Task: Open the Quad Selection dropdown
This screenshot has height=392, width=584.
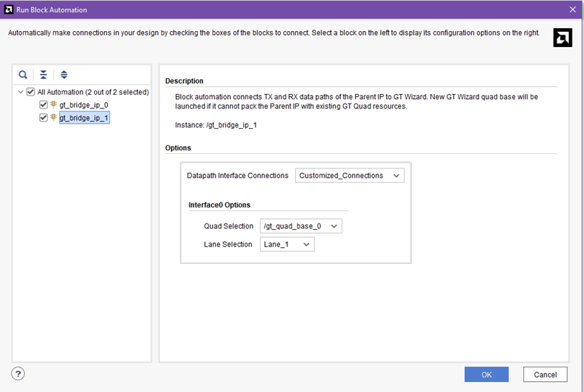Action: tap(300, 226)
